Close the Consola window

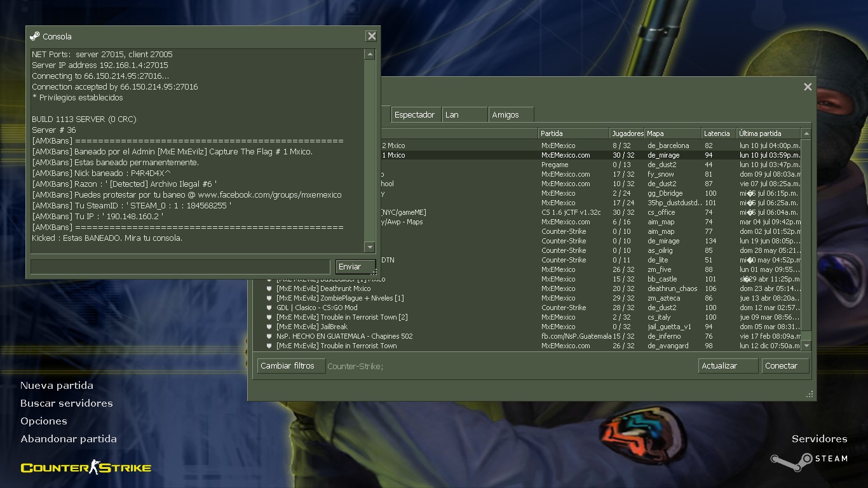click(x=372, y=36)
